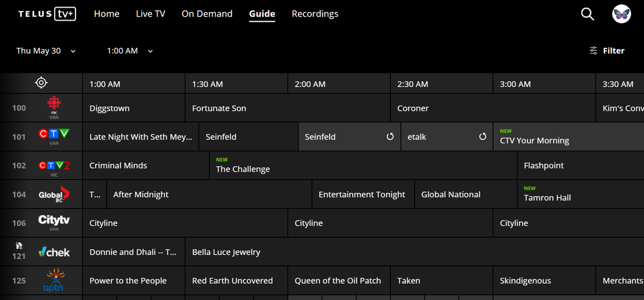Open the search magnifier icon
Screen dimensions: 644x300
click(x=587, y=14)
